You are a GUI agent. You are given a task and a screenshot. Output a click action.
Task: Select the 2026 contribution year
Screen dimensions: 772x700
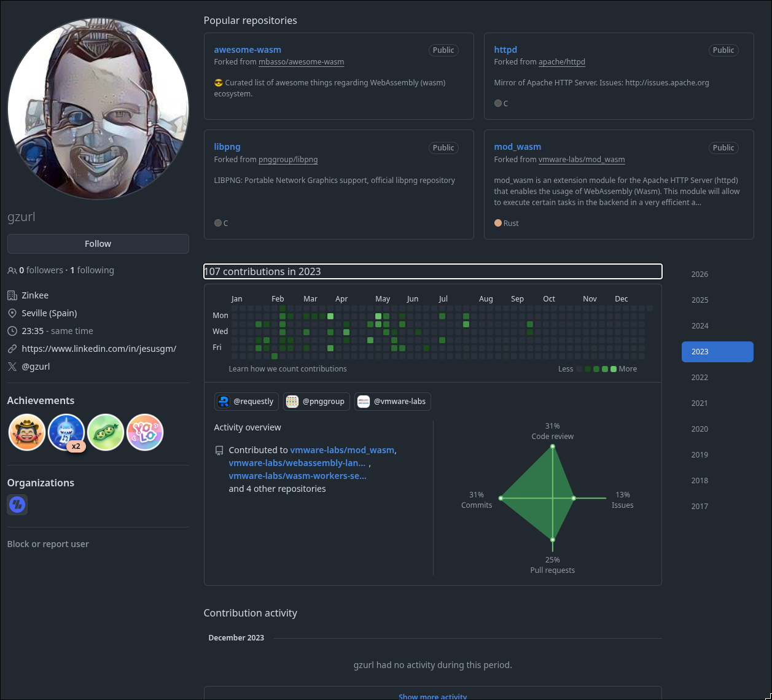tap(717, 274)
